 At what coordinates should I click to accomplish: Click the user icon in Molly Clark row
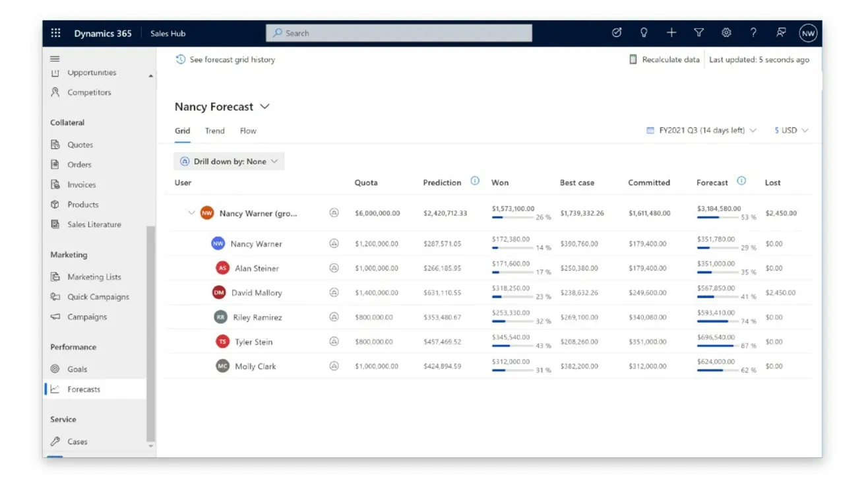coord(334,366)
